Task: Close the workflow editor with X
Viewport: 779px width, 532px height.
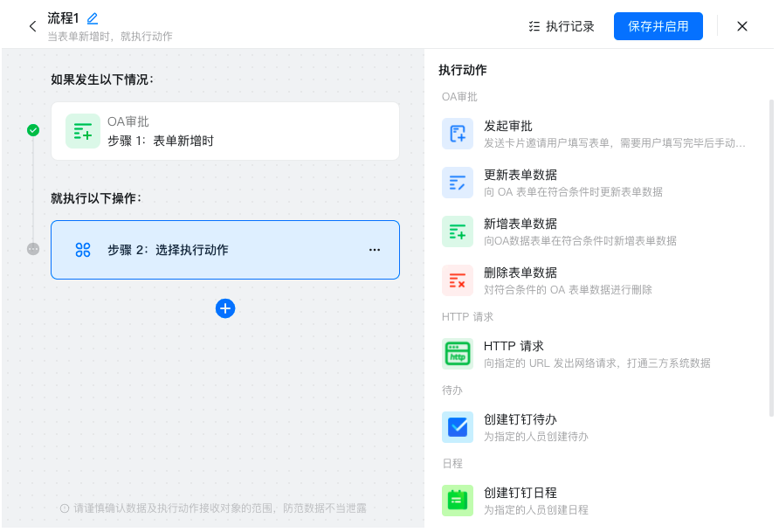Action: click(742, 26)
